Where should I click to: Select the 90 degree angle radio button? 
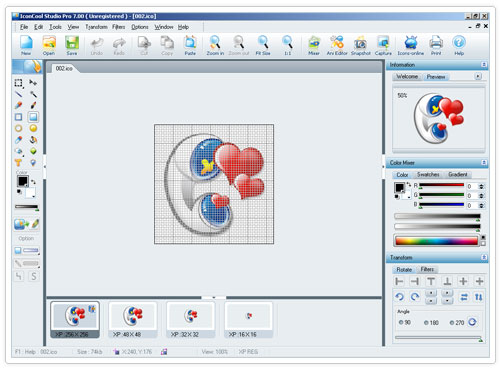401,322
